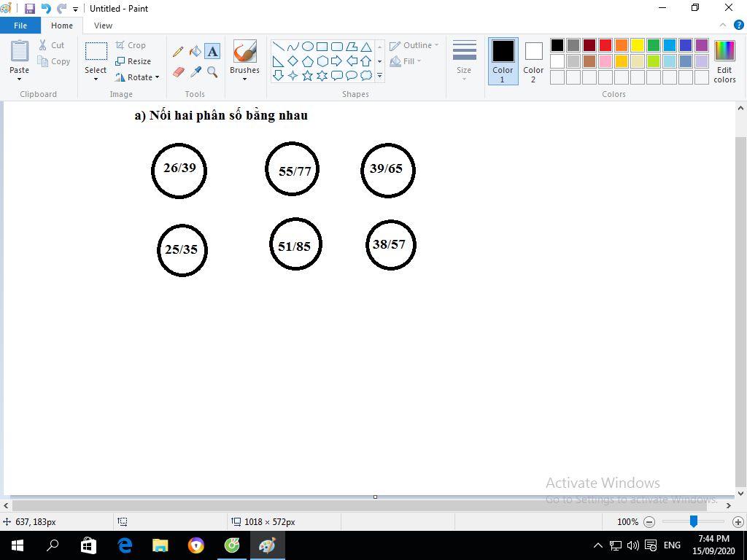This screenshot has height=560, width=747.
Task: Choose the Right arrow shape
Action: click(x=337, y=61)
